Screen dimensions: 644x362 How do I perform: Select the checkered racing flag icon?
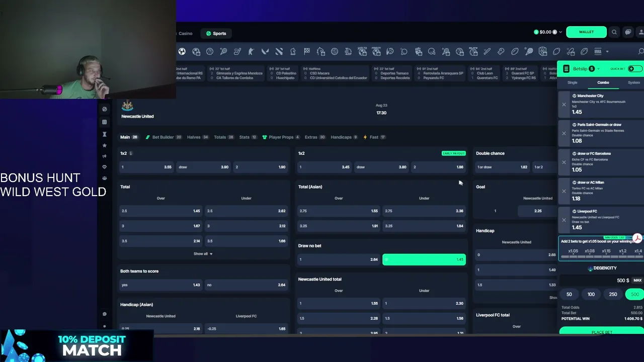(x=307, y=51)
